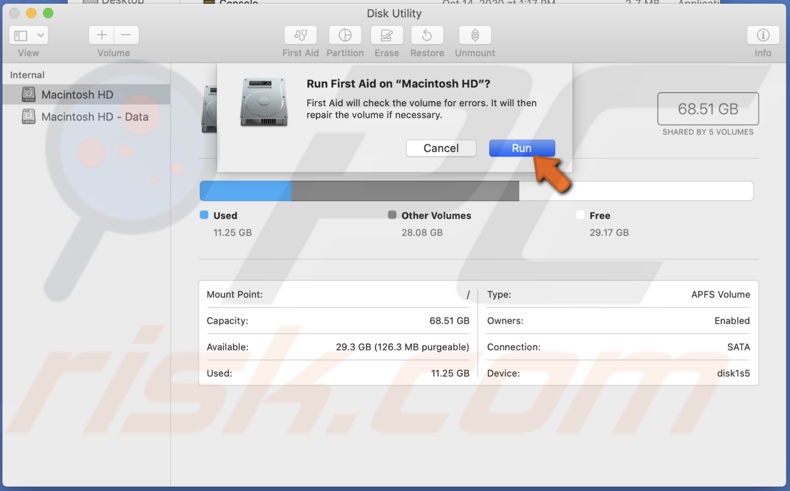Click the white Free legend swatch

pyautogui.click(x=580, y=215)
